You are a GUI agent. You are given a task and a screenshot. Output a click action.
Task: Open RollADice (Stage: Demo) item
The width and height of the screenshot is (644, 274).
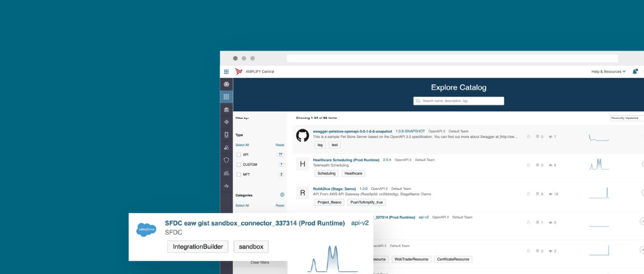[334, 189]
